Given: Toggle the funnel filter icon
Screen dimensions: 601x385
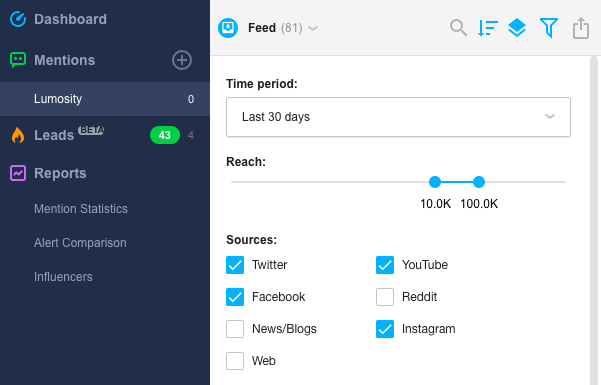Looking at the screenshot, I should pos(548,28).
